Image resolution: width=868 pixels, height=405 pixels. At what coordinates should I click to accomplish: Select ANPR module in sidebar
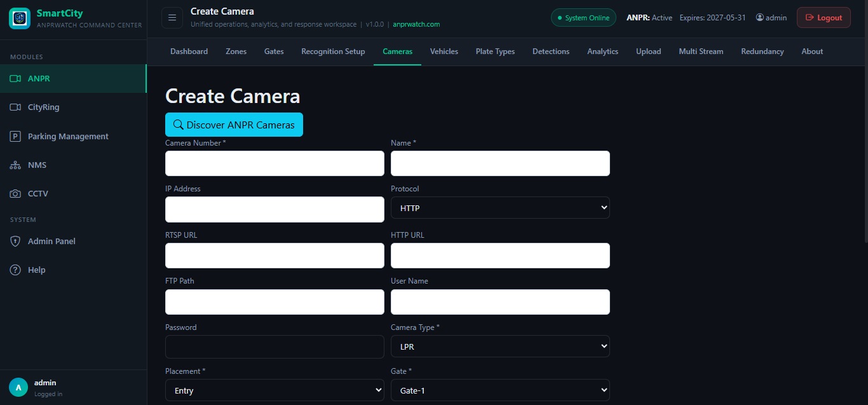point(73,79)
